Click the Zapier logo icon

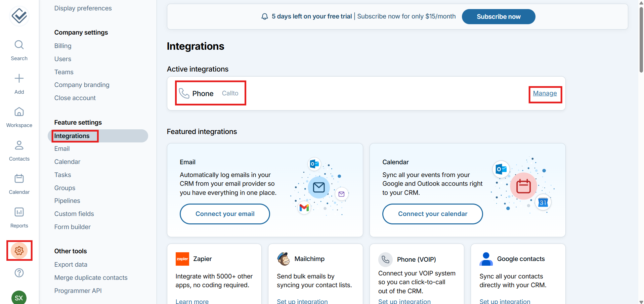point(182,259)
